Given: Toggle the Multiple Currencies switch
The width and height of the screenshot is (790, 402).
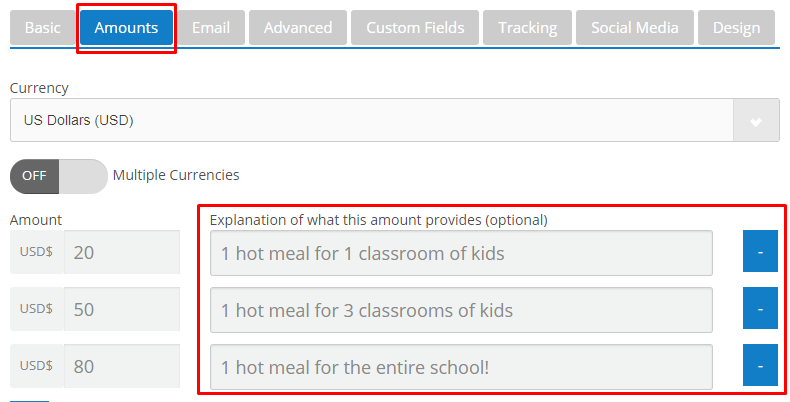Looking at the screenshot, I should click(58, 175).
